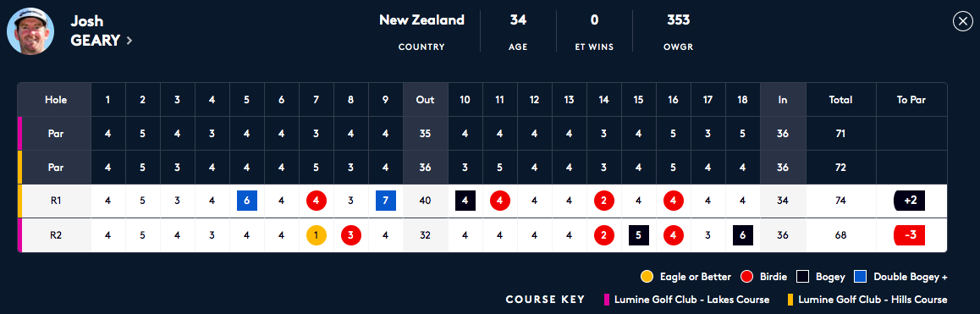Click the blue double bogey on R1 hole 5

coord(247,201)
